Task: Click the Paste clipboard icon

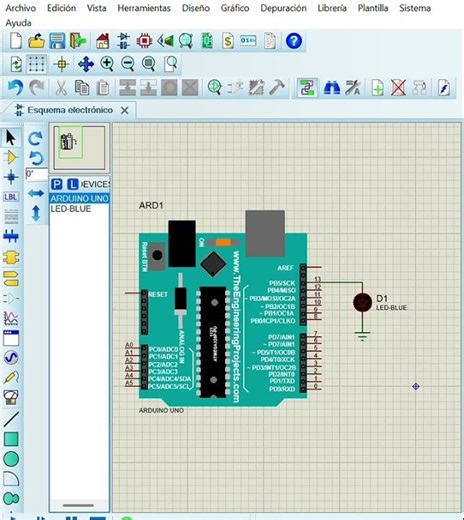Action: click(103, 88)
